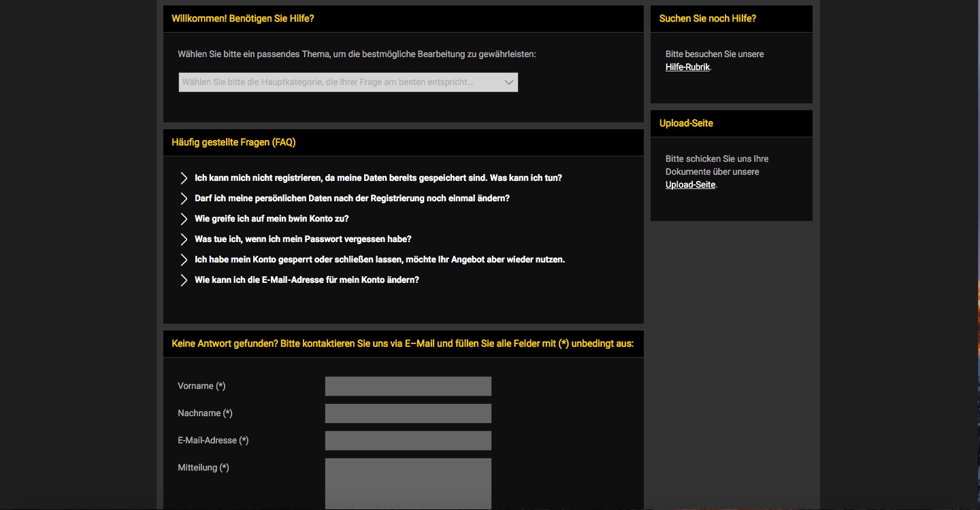This screenshot has height=510, width=980.
Task: Open the Hilfe-Rubrik link
Action: click(x=687, y=67)
